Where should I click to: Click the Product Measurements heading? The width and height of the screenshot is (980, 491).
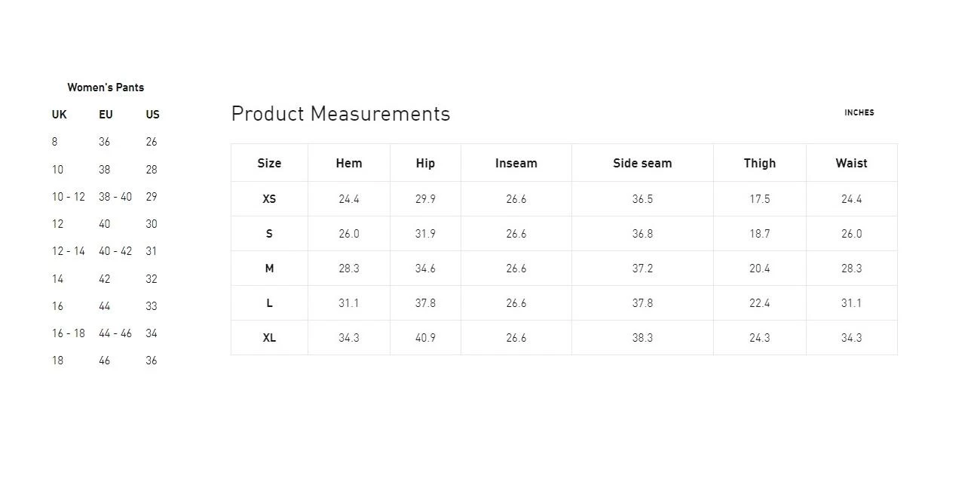coord(341,114)
